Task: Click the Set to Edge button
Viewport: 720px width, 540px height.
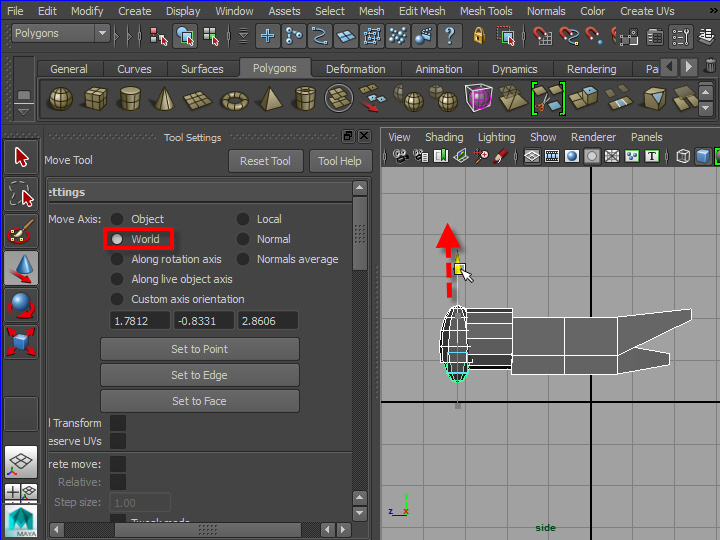Action: click(200, 375)
